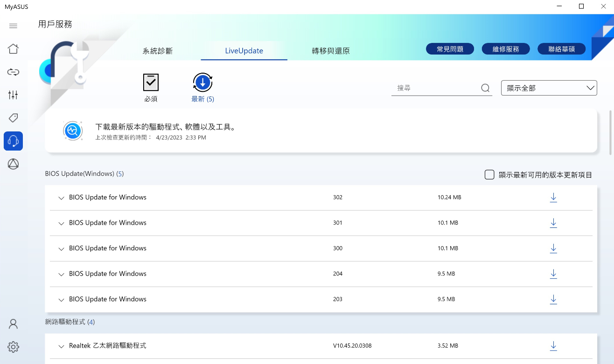Download BIOS Update version 204
This screenshot has width=614, height=364.
click(x=553, y=274)
